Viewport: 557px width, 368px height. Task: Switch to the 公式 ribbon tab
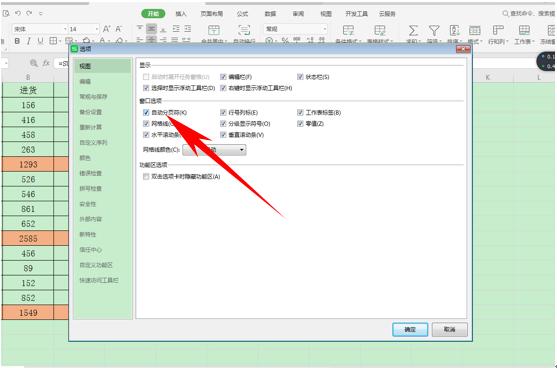(242, 14)
